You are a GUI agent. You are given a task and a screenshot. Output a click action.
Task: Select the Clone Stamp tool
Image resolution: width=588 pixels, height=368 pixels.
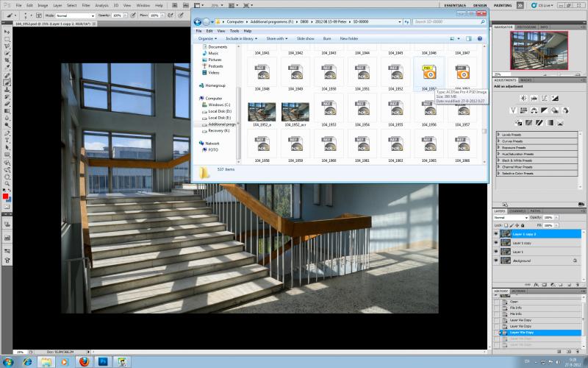pos(7,90)
